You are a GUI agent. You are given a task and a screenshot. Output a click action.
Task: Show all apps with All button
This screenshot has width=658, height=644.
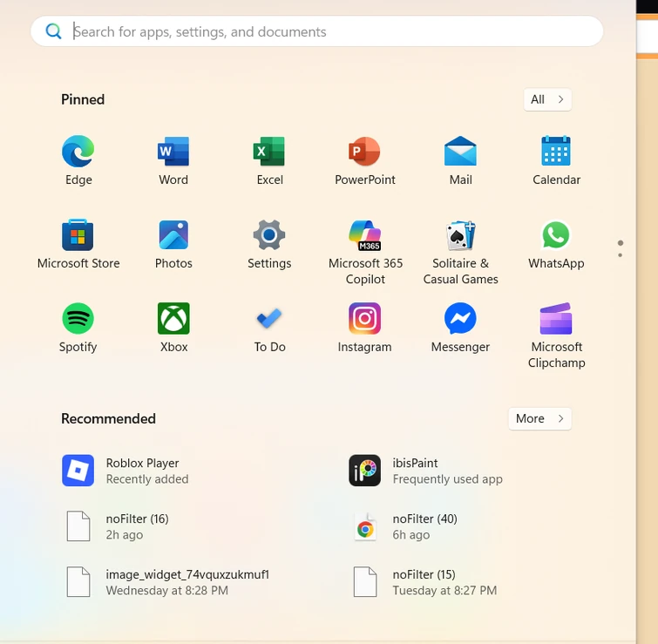tap(547, 99)
